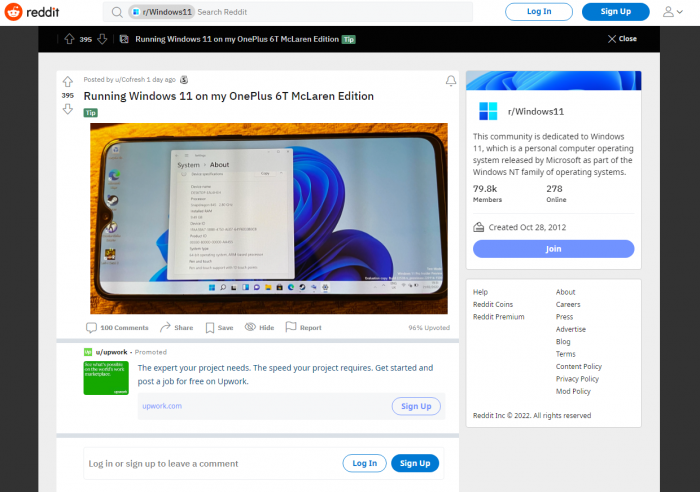
Task: Report the post with flag icon
Action: pos(304,328)
